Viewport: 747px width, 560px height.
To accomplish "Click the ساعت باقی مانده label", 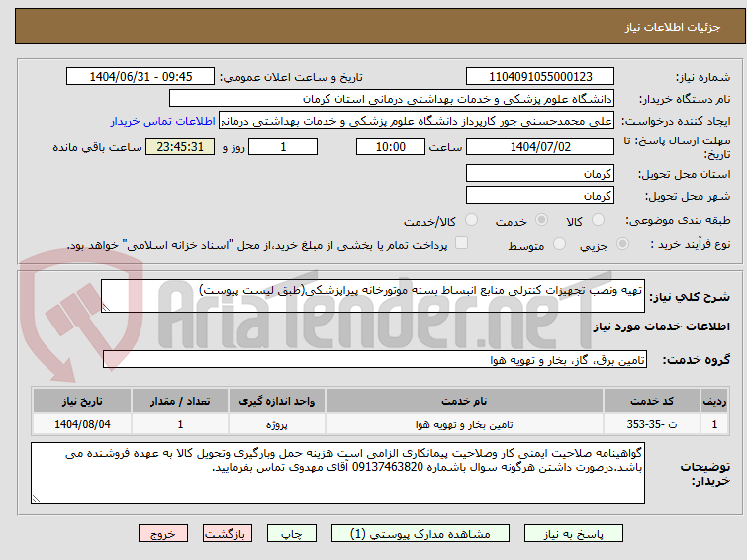I will (x=97, y=147).
